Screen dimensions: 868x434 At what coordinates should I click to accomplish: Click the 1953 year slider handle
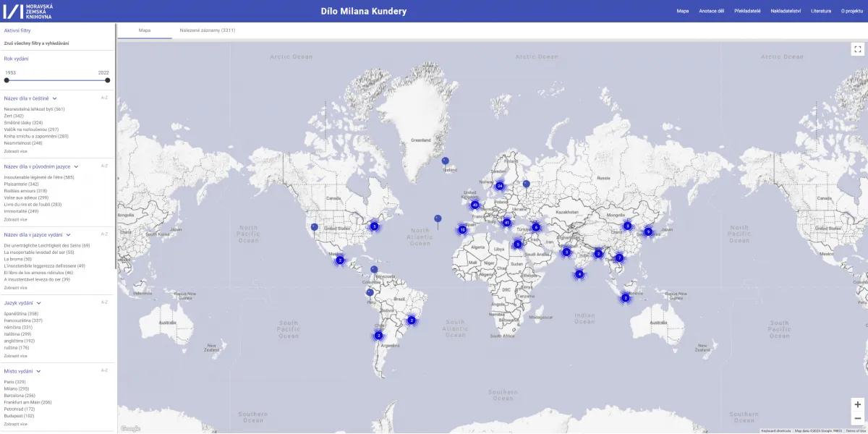(7, 80)
